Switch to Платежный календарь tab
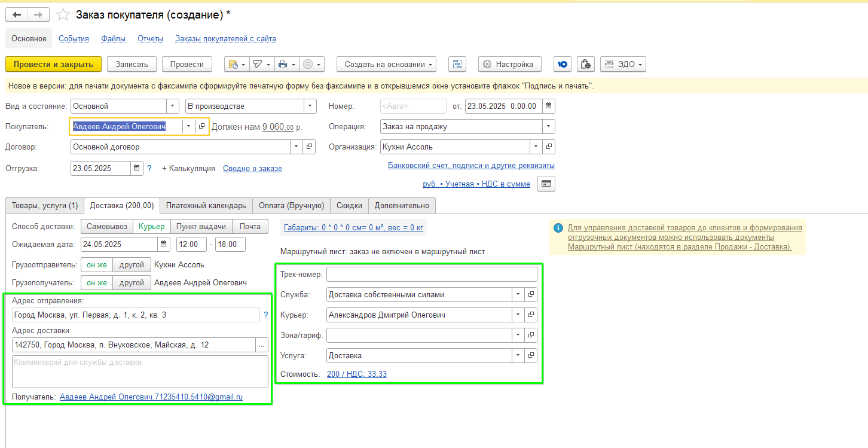Image resolution: width=868 pixels, height=448 pixels. click(x=206, y=205)
